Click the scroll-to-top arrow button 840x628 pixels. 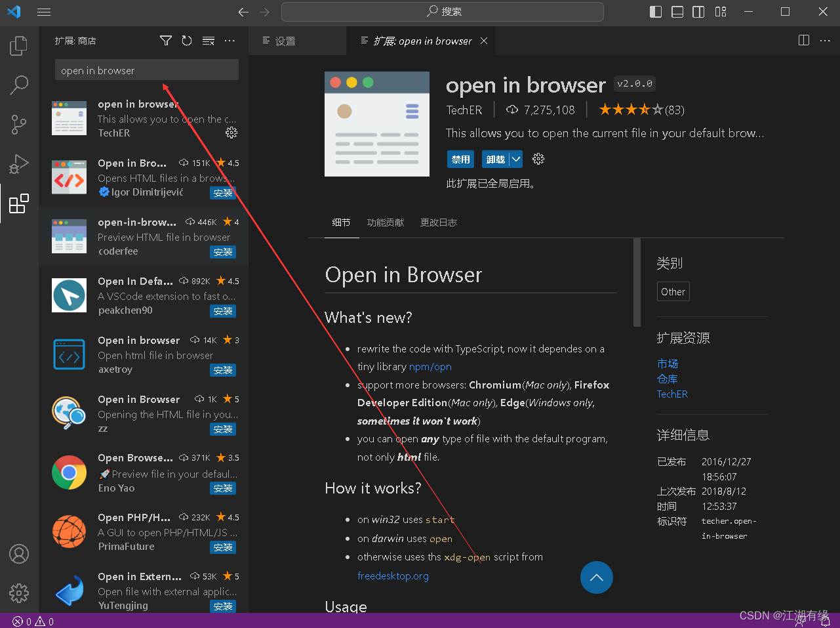click(x=597, y=577)
